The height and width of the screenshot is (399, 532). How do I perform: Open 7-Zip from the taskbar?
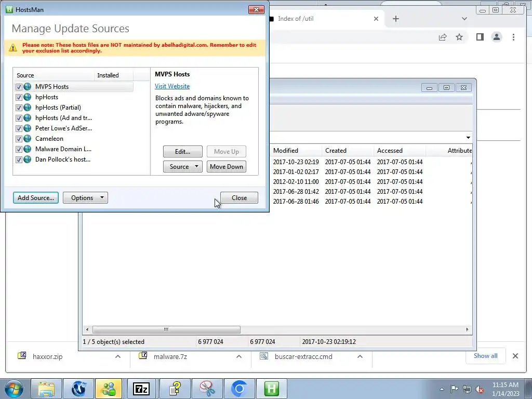[141, 389]
